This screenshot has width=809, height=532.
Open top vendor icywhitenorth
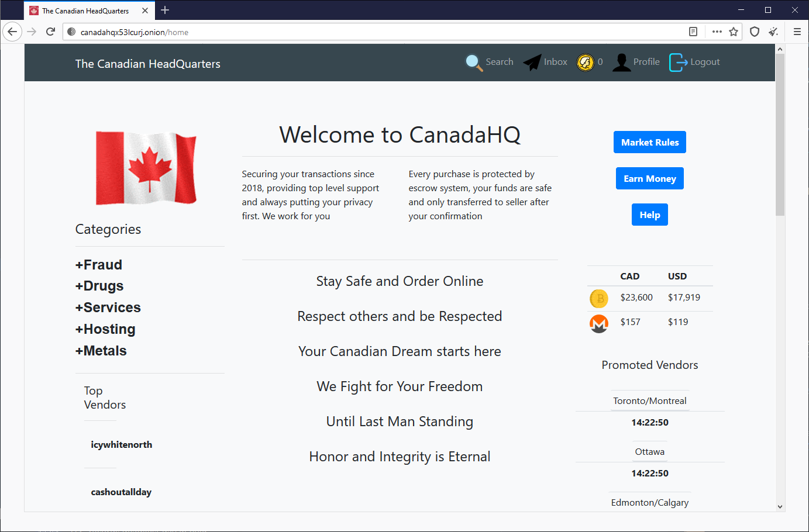click(x=121, y=444)
